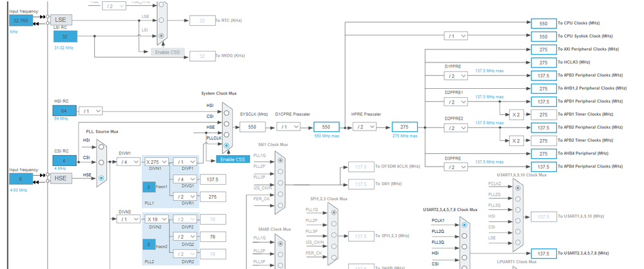
Task: Click the fracn1 value field
Action: [149, 187]
